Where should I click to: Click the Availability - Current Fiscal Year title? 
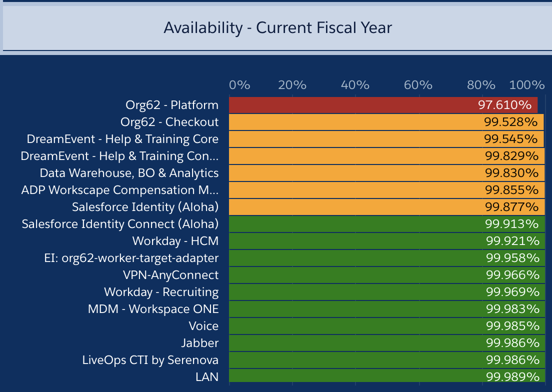coord(278,28)
